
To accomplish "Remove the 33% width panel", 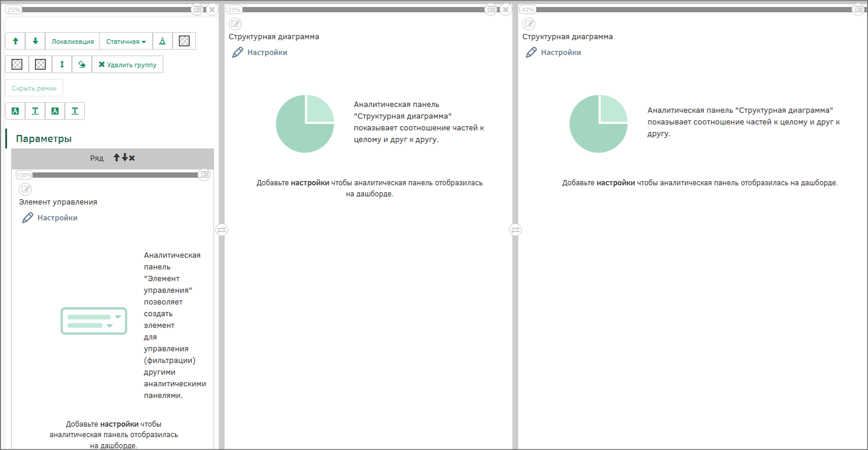I will tap(506, 9).
